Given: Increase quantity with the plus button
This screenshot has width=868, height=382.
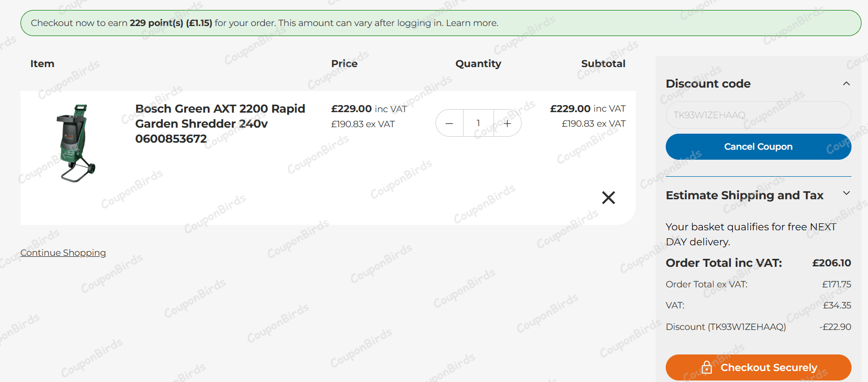Looking at the screenshot, I should (507, 123).
